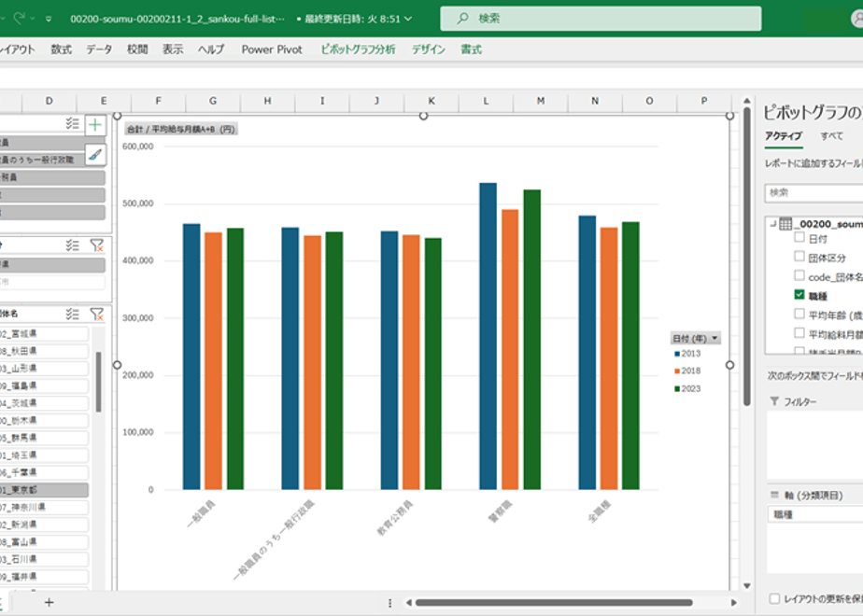Open the ピボットグラフ分析 ribbon tab
Viewport: 863px width, 616px height.
pos(359,49)
